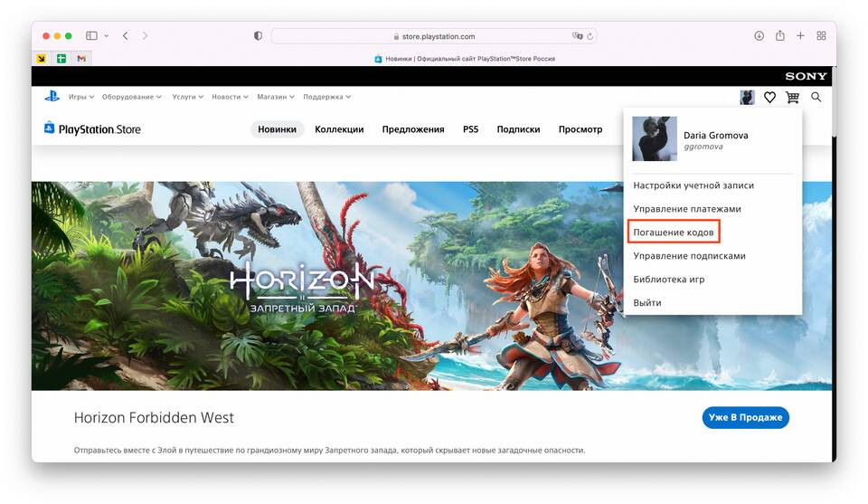
Task: Select the PlayStation Store Россия tab
Action: [465, 58]
